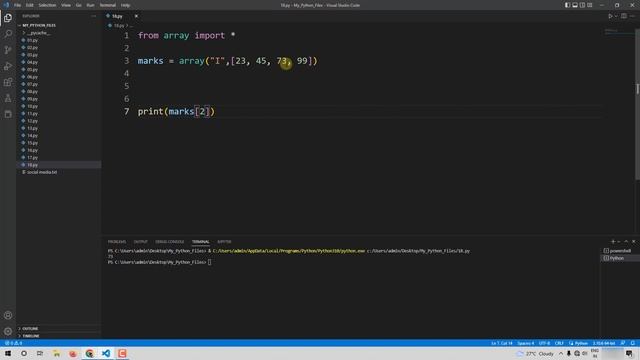Image resolution: width=640 pixels, height=360 pixels.
Task: Open the Go menu
Action: (x=78, y=5)
